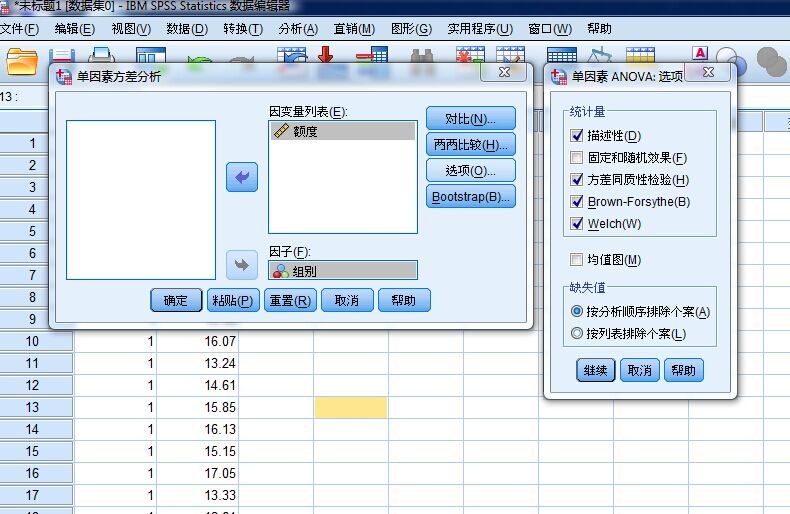Click the 粘贴(P) button
Viewport: 790px width, 514px height.
[x=233, y=300]
